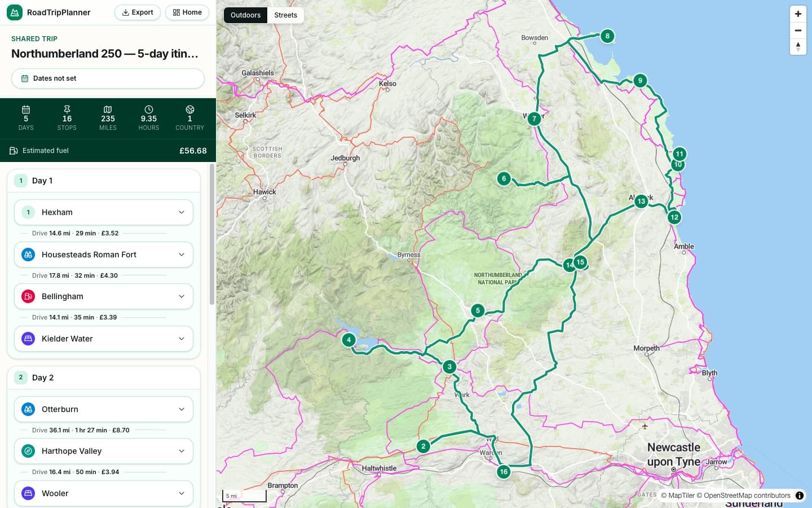The width and height of the screenshot is (812, 508).
Task: Click map marker 12 near Amble
Action: point(674,217)
